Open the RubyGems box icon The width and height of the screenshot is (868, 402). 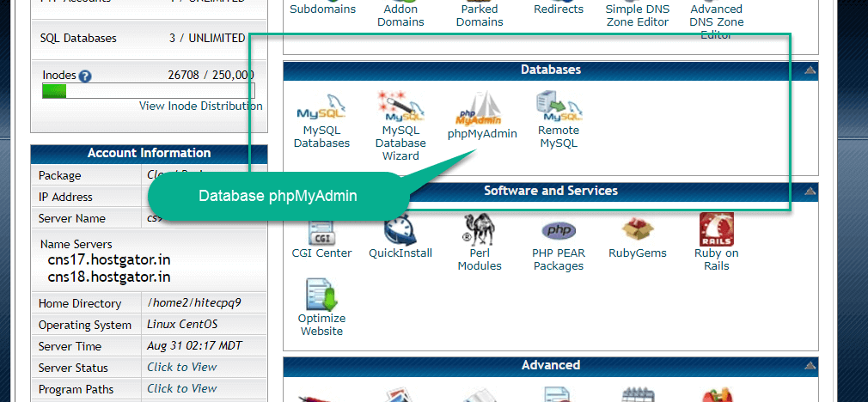638,229
